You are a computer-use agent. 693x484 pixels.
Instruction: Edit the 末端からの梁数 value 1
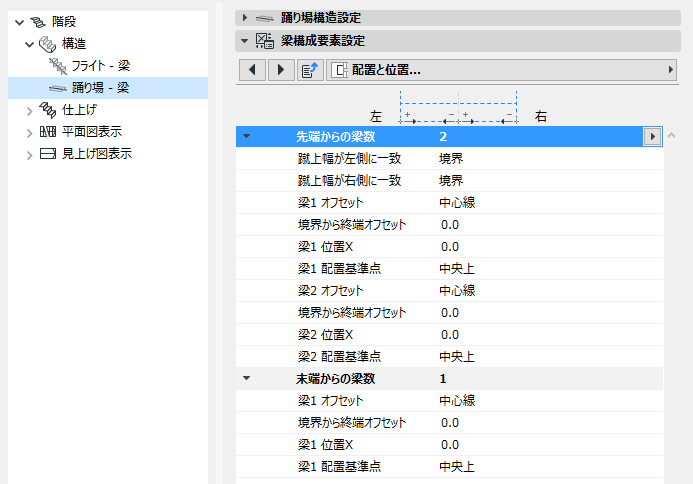(x=443, y=378)
